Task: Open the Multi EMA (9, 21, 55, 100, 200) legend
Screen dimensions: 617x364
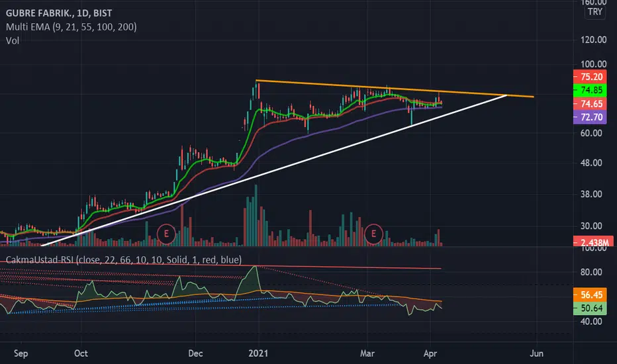Action: pos(71,26)
